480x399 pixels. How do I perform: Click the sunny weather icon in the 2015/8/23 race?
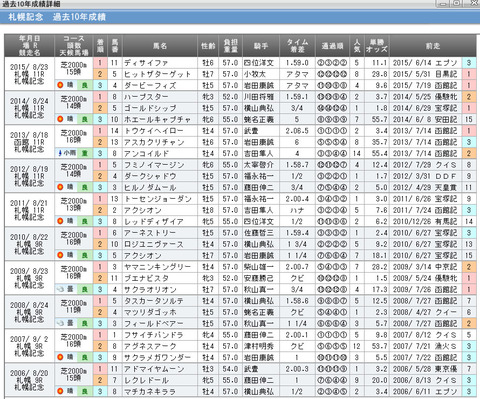coord(60,85)
